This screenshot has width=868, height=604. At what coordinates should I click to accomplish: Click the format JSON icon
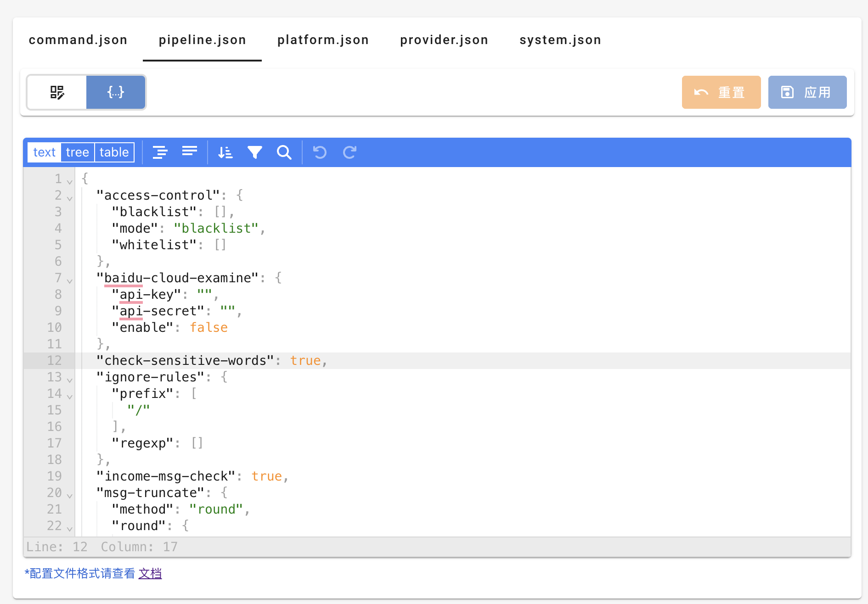[160, 152]
